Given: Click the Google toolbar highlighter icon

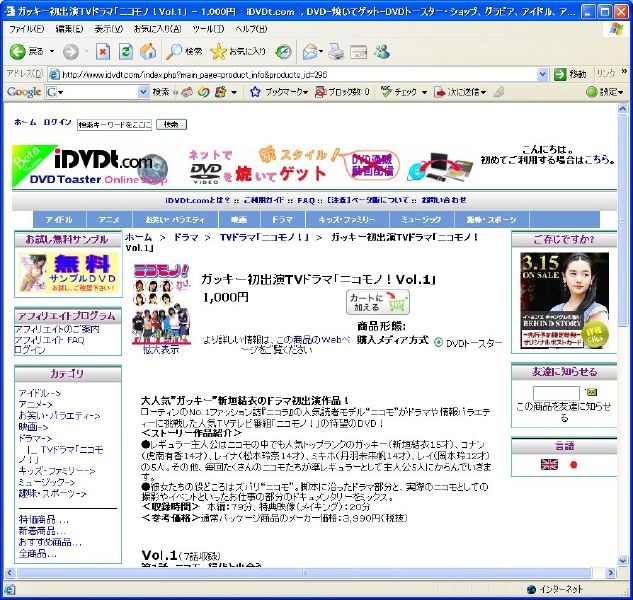Looking at the screenshot, I should [x=499, y=92].
